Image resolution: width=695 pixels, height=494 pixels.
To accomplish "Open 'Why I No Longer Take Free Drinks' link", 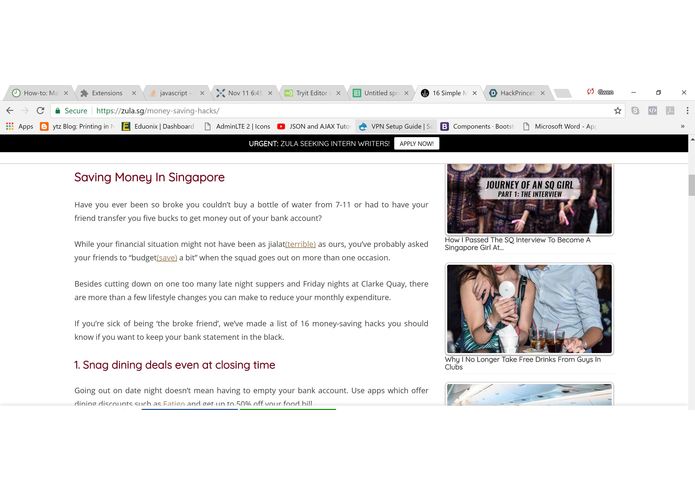I will (x=523, y=363).
